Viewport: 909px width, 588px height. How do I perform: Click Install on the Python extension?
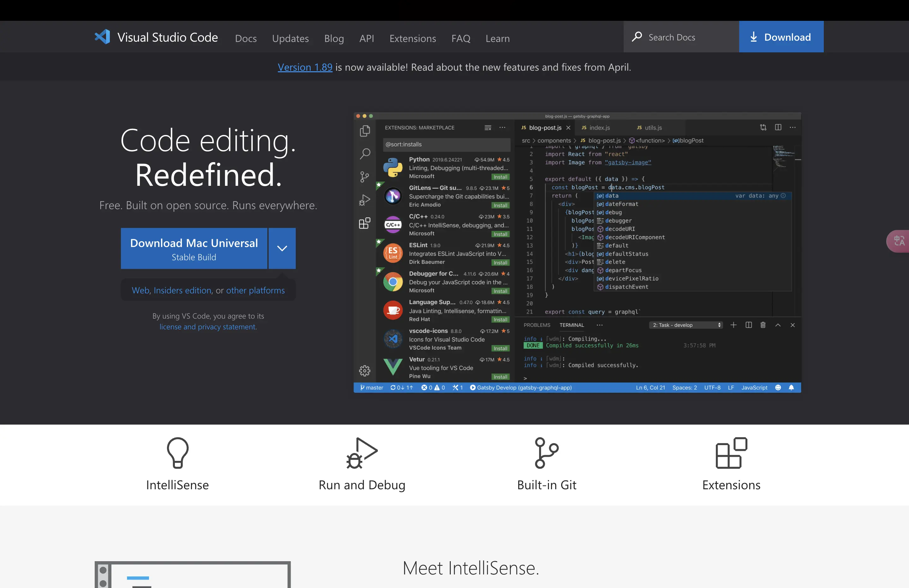click(500, 177)
